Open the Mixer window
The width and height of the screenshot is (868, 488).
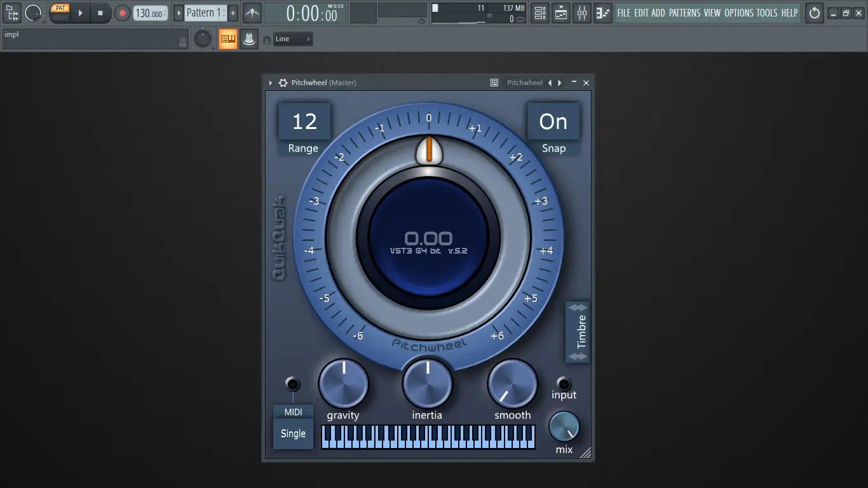(581, 13)
